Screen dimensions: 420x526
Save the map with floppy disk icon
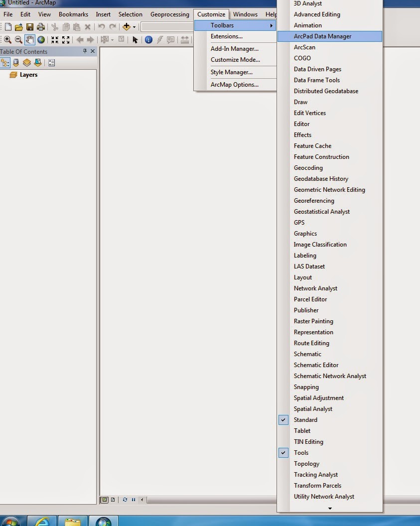[x=30, y=27]
